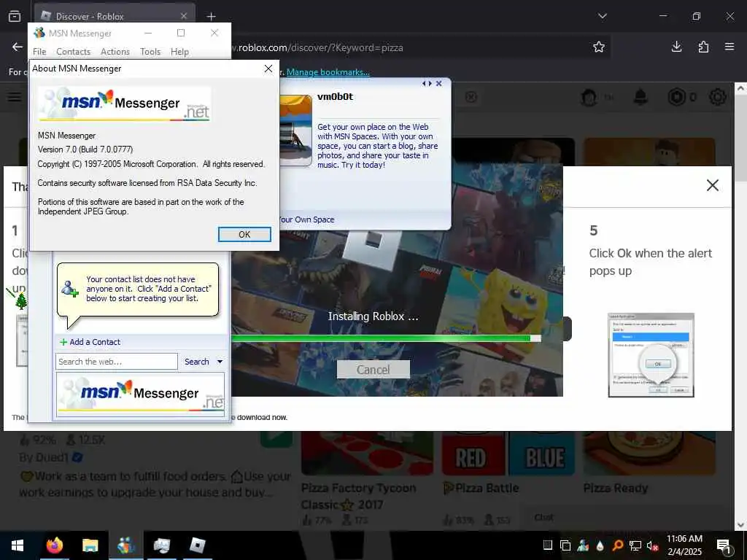Click the muted volume tray icon

tap(652, 545)
